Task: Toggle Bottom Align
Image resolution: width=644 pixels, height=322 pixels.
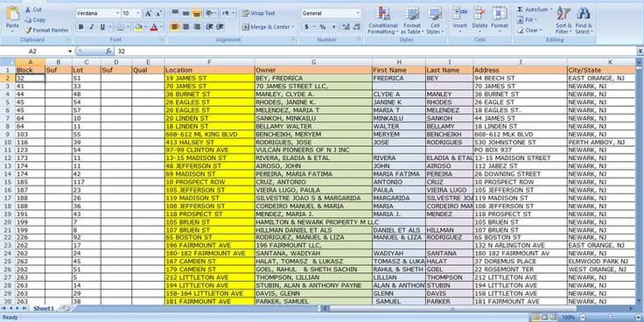Action: (197, 13)
